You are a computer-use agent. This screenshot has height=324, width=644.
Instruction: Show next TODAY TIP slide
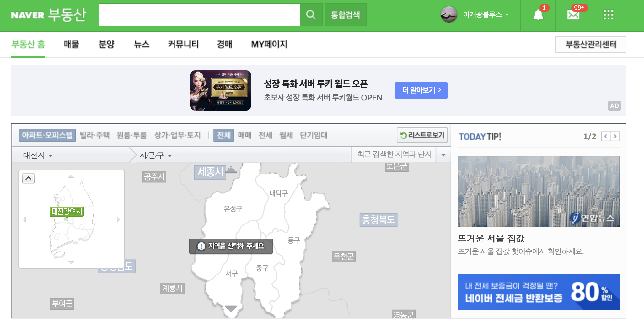[x=615, y=136]
